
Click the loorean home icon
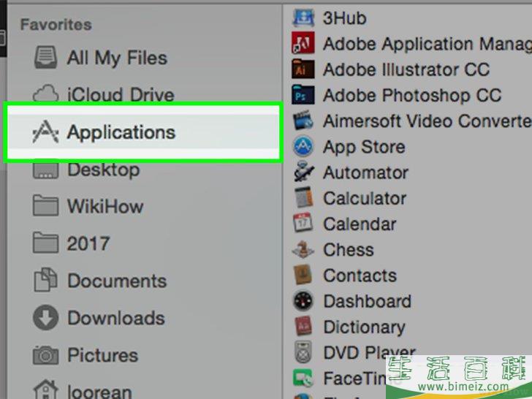click(46, 389)
